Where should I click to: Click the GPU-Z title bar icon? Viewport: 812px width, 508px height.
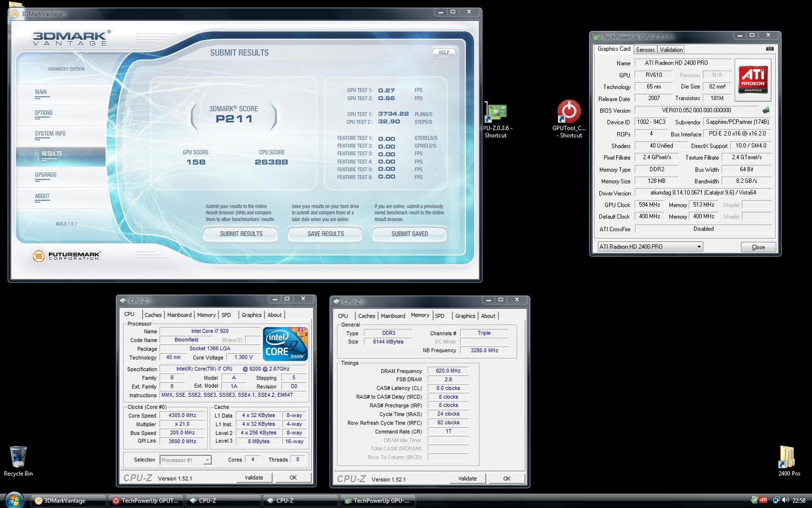(597, 37)
